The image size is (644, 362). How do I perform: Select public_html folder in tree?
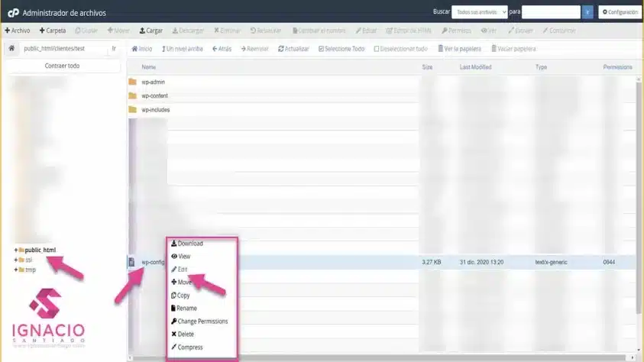pyautogui.click(x=40, y=250)
